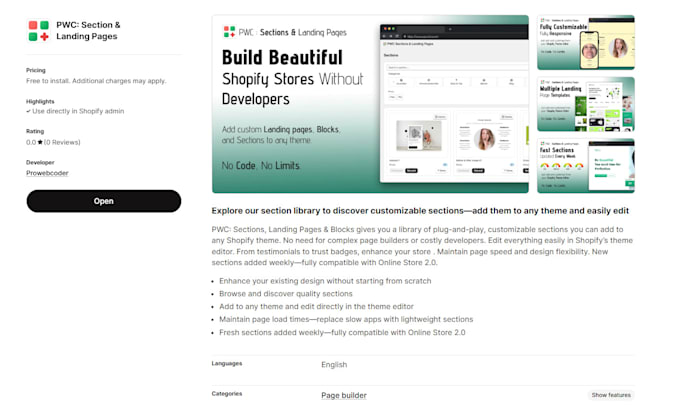Image resolution: width=680 pixels, height=415 pixels.
Task: Click the Explore our section library heading
Action: tap(420, 211)
